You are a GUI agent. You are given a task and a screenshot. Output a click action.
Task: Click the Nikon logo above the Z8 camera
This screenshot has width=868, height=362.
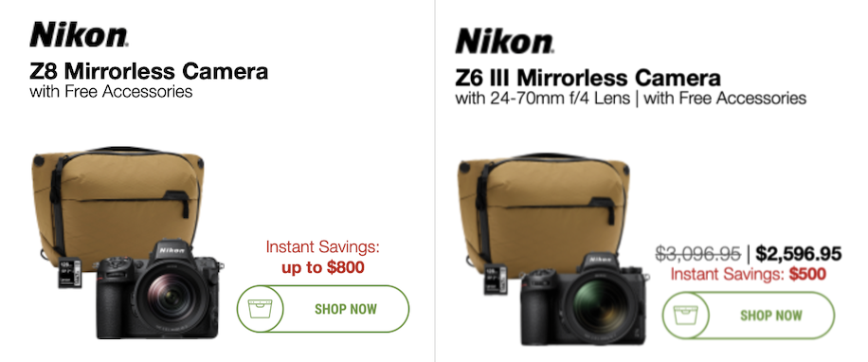(80, 34)
